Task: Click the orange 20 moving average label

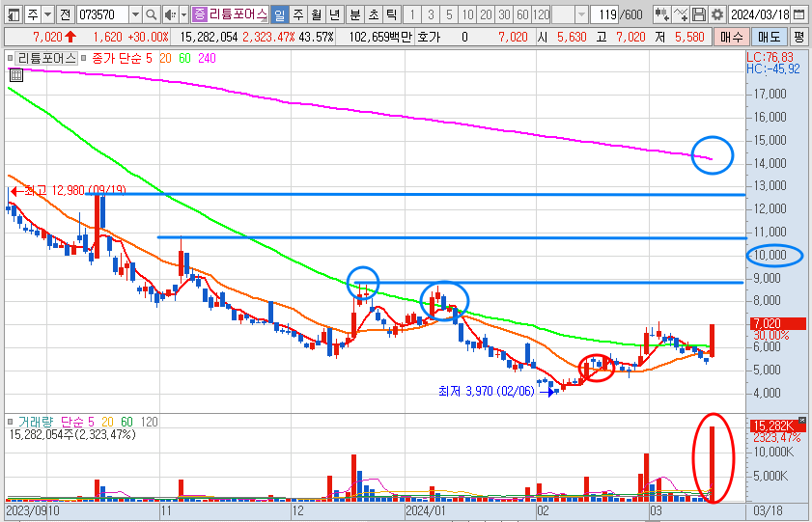Action: (x=165, y=59)
